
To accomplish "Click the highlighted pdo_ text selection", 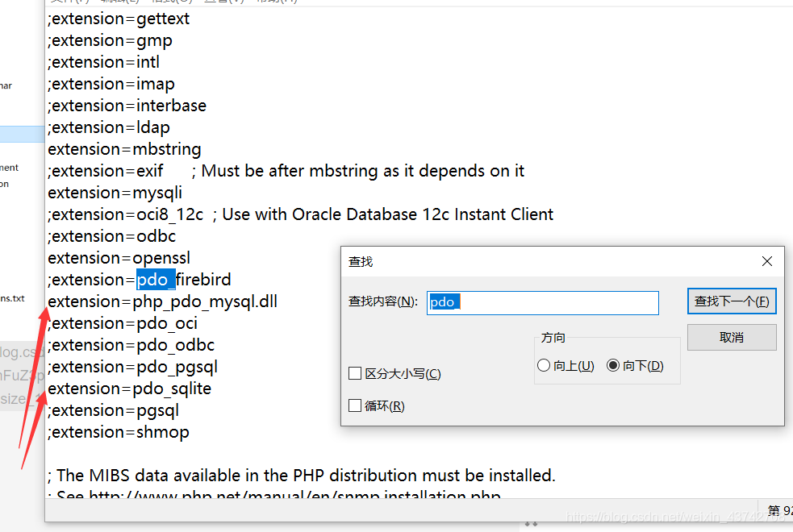I will [154, 279].
